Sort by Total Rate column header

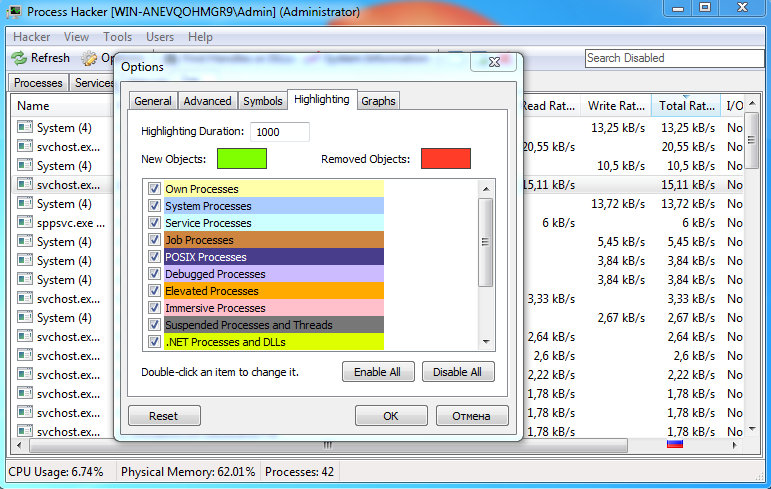(686, 106)
